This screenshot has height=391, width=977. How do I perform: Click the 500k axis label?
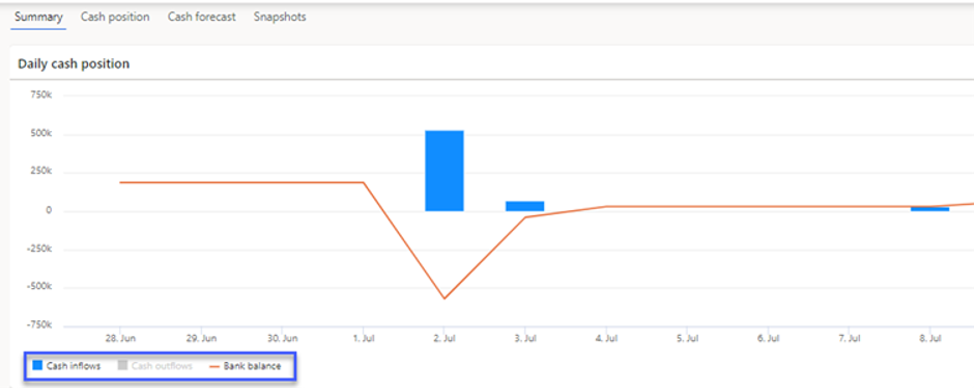coord(41,134)
